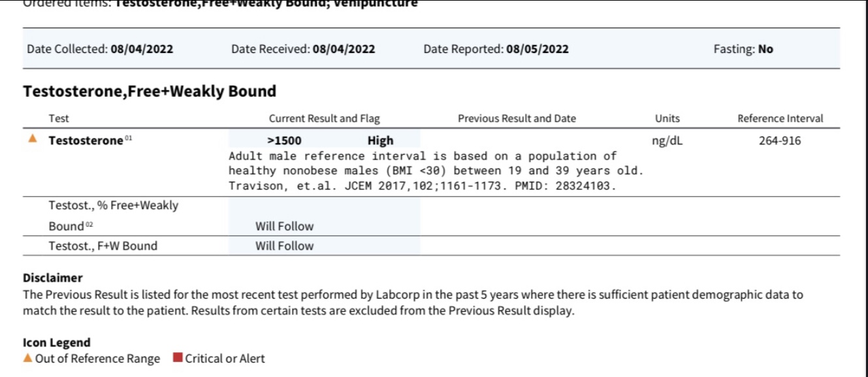This screenshot has height=377, width=868.
Task: Click the High flag label
Action: pyautogui.click(x=380, y=140)
